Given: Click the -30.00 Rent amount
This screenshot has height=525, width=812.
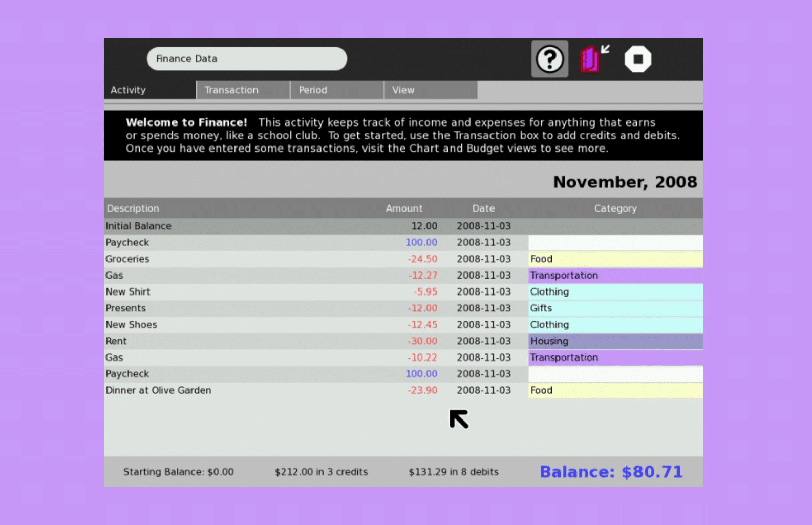Looking at the screenshot, I should 422,341.
